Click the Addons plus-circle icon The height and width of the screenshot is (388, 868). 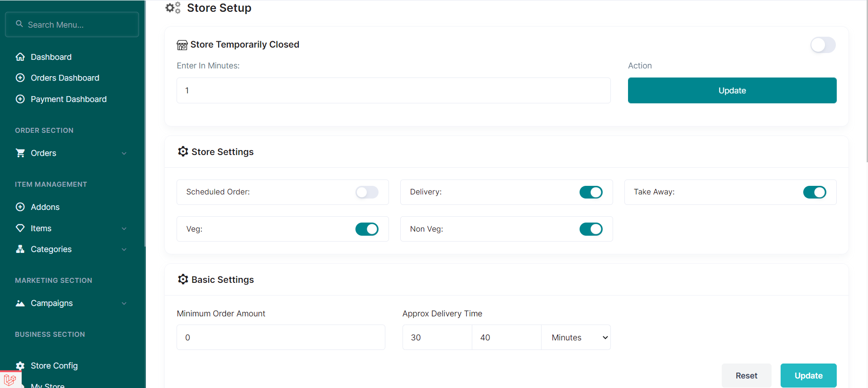click(20, 207)
